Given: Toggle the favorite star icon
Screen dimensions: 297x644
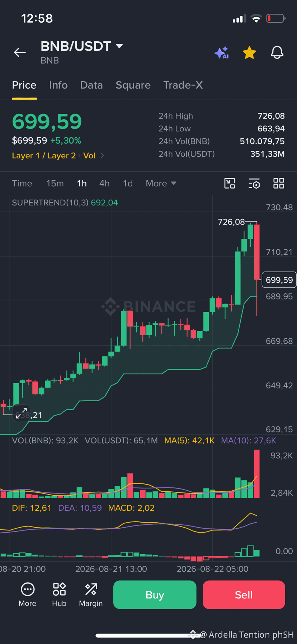Looking at the screenshot, I should point(249,53).
